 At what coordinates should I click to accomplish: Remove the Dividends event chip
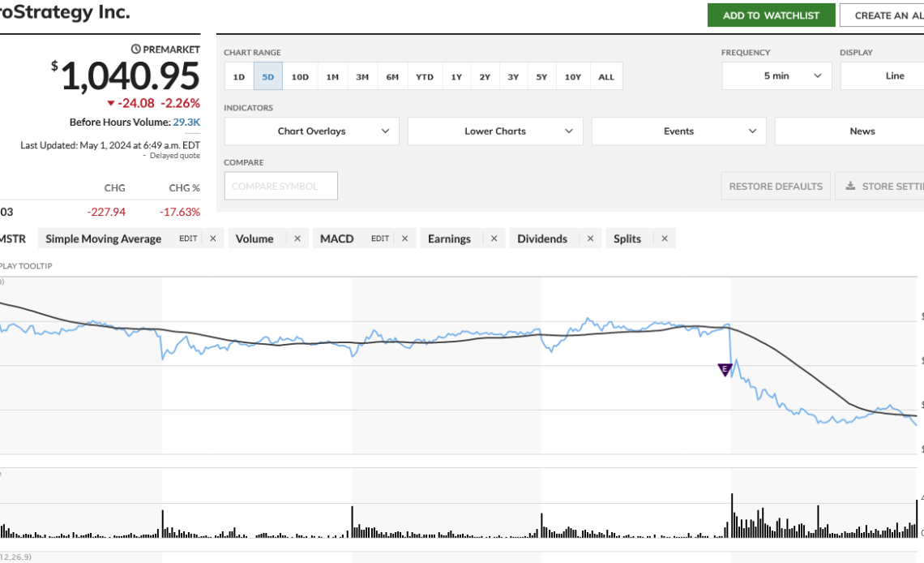pyautogui.click(x=590, y=239)
